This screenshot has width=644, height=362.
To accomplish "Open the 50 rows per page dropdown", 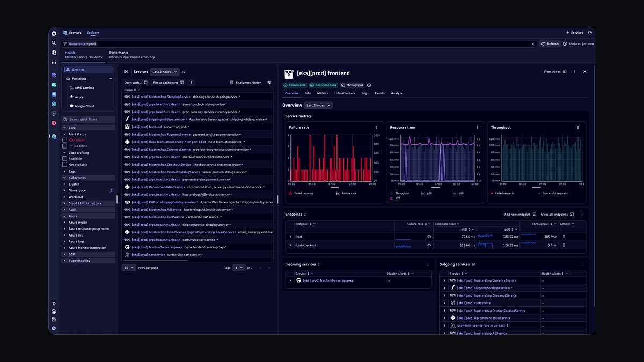I will point(129,268).
